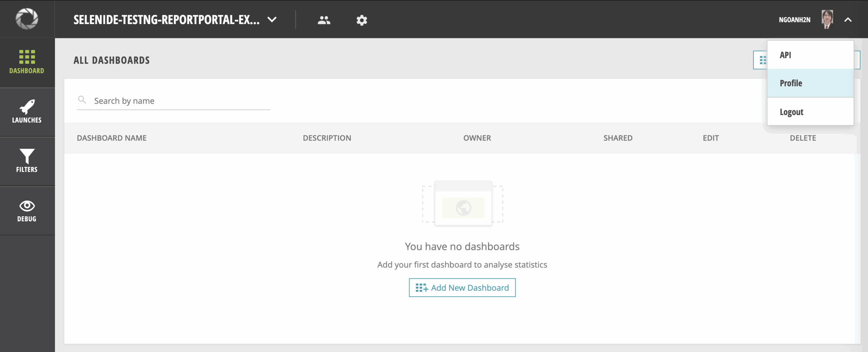Click the All Dashboards heading
Image resolution: width=868 pixels, height=352 pixels.
(112, 60)
